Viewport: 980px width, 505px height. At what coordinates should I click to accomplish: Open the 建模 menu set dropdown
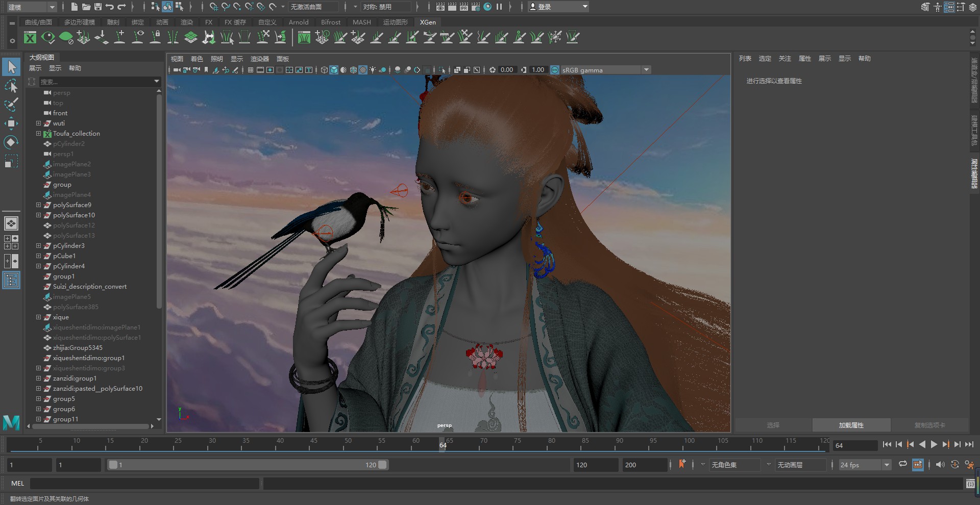tap(31, 7)
